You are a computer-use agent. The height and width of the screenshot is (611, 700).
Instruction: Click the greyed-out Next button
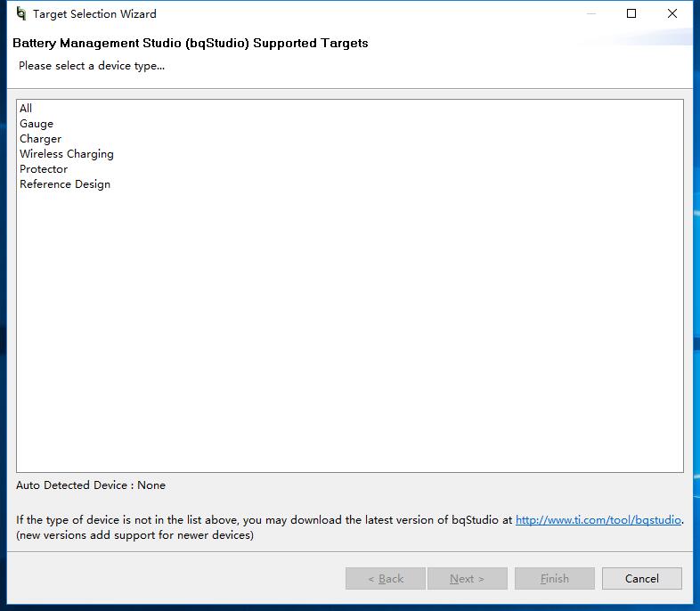(x=467, y=578)
